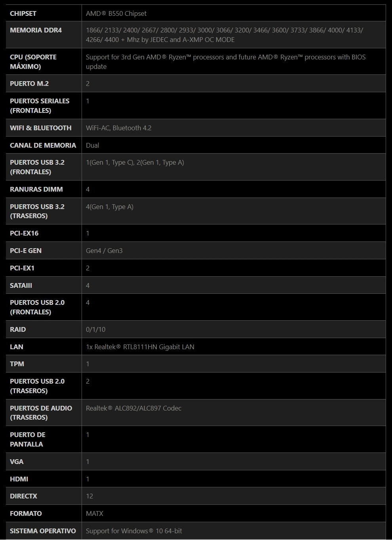This screenshot has height=540, width=392.
Task: Click the DIRECTX row label
Action: coord(23,496)
